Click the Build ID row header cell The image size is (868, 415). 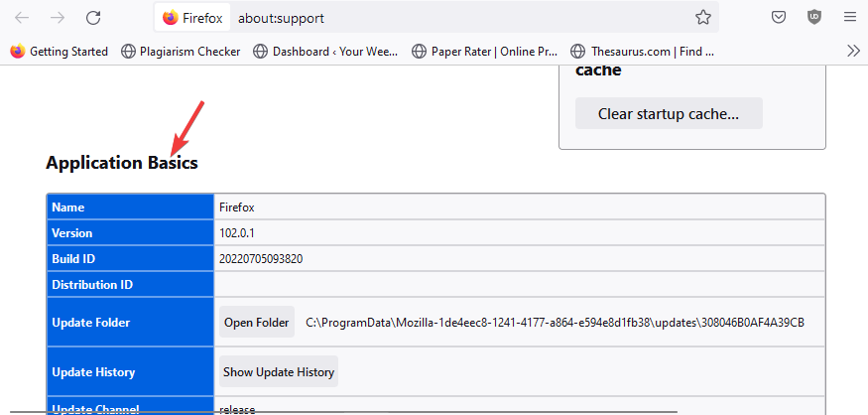pos(131,259)
